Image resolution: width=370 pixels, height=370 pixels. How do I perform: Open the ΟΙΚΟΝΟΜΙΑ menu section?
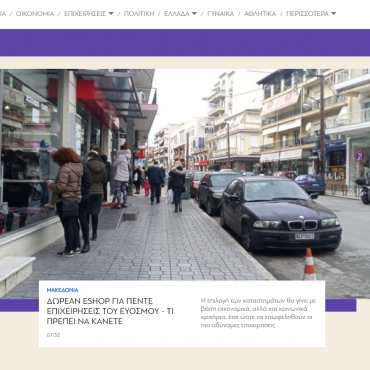pos(35,14)
